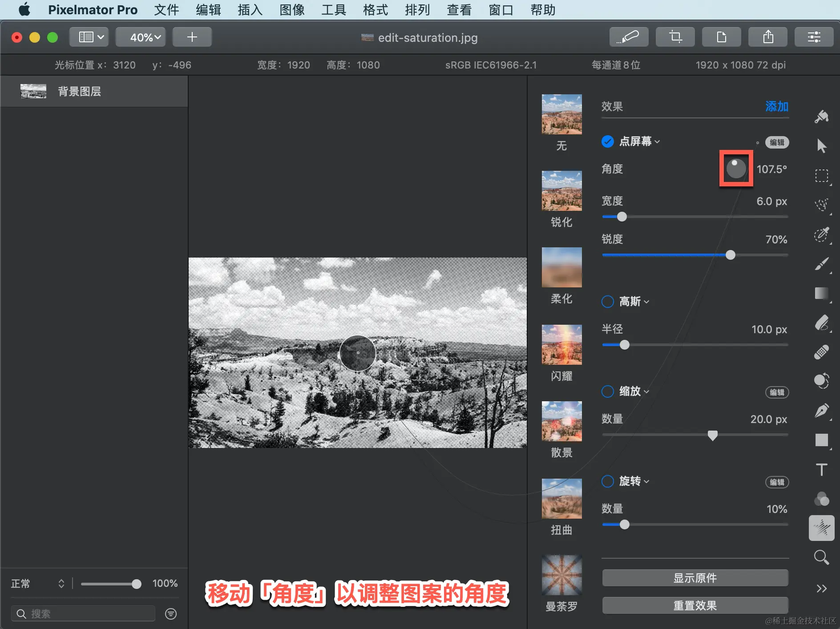Select the Repair bandage tool

pos(821,352)
